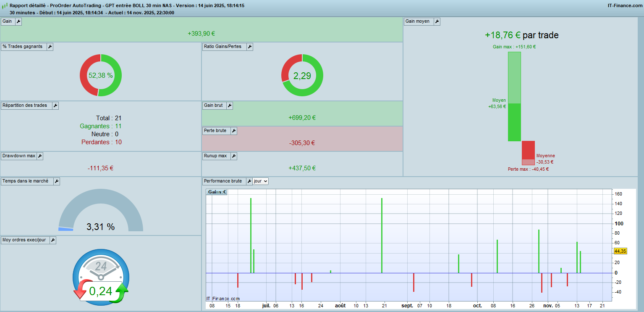The image size is (644, 312).
Task: Open the Gain brut wrench settings
Action: 230,106
